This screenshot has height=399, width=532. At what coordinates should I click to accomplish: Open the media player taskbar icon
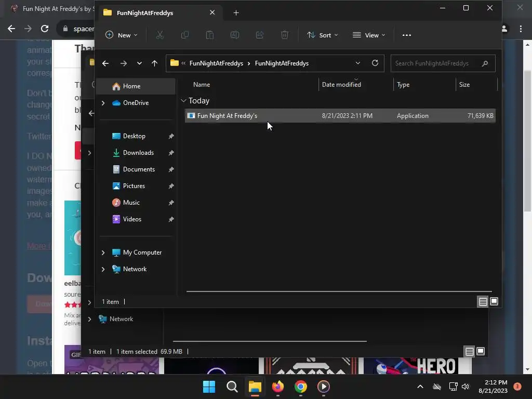(x=323, y=387)
